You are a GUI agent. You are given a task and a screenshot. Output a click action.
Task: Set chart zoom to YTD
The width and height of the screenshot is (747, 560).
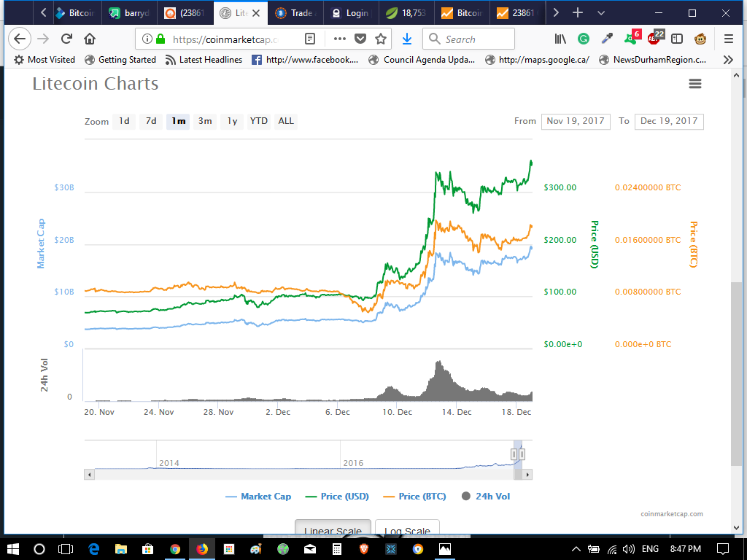[259, 122]
